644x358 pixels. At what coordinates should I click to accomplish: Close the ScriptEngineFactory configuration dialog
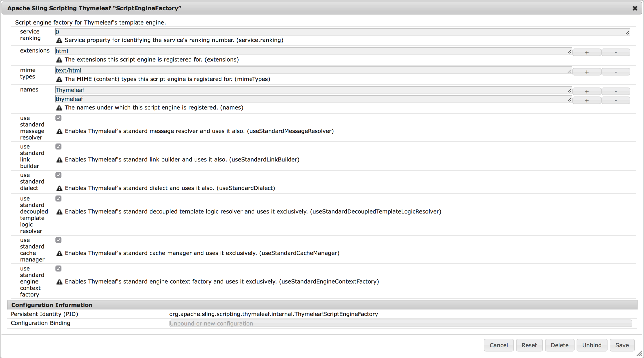coord(635,8)
